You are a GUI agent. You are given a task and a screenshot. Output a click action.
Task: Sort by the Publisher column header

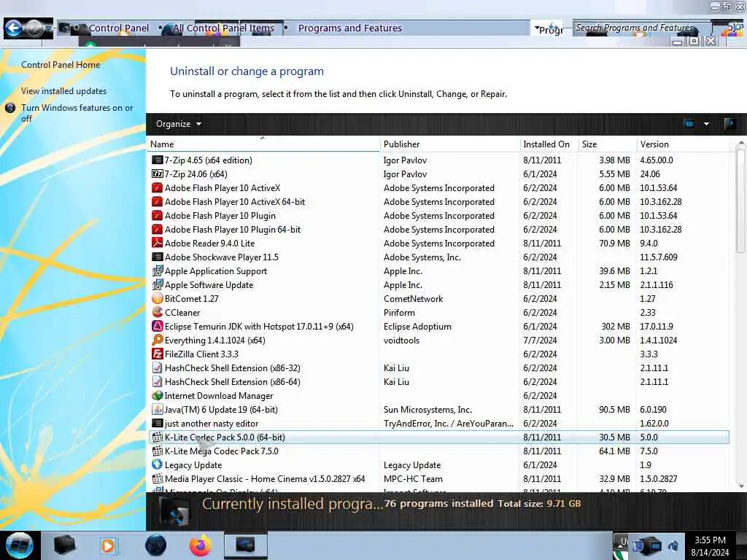coord(450,144)
